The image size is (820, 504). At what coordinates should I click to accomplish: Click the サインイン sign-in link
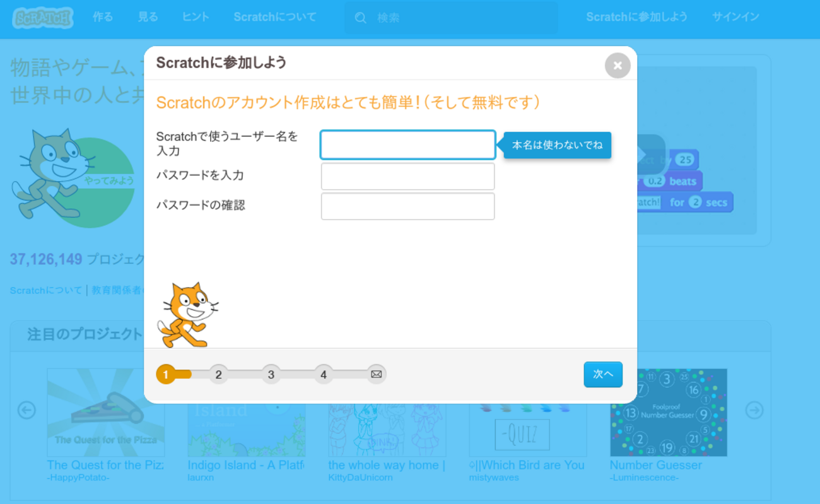click(735, 17)
